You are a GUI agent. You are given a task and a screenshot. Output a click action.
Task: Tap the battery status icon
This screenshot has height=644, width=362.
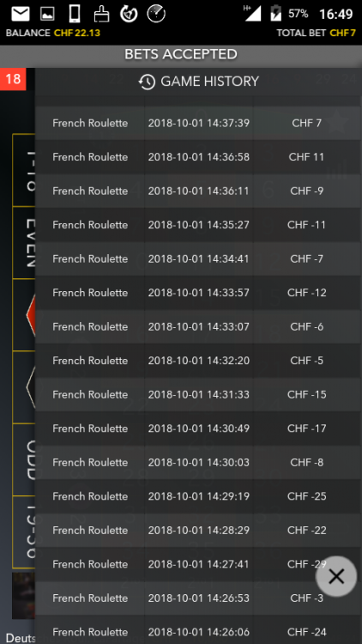click(x=276, y=13)
